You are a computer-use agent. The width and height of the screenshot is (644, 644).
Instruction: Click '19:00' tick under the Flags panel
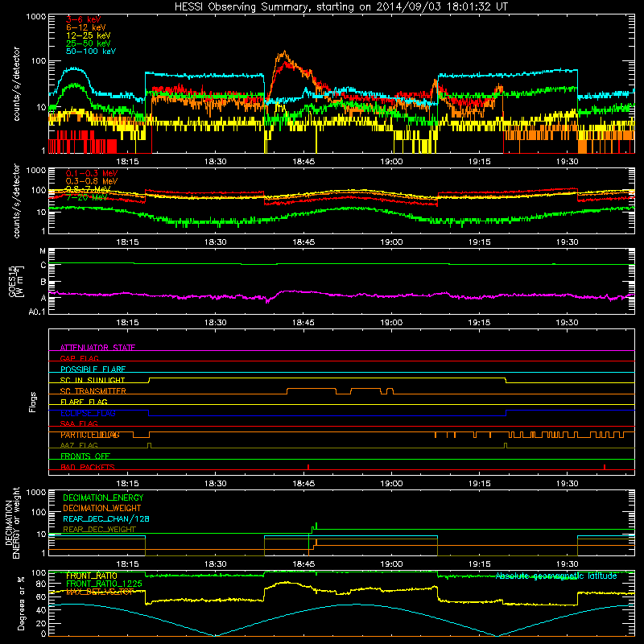(x=391, y=484)
